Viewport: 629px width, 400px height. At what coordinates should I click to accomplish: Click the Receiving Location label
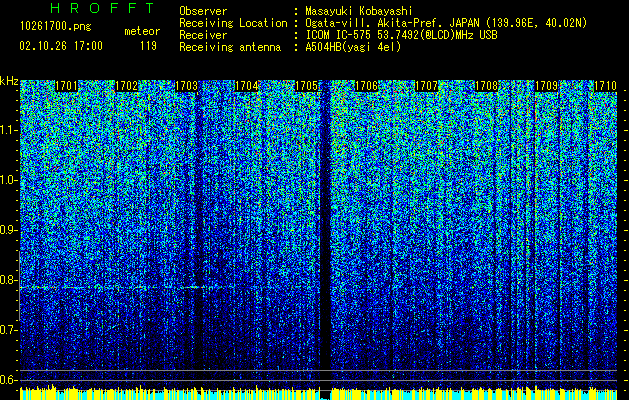pos(233,23)
